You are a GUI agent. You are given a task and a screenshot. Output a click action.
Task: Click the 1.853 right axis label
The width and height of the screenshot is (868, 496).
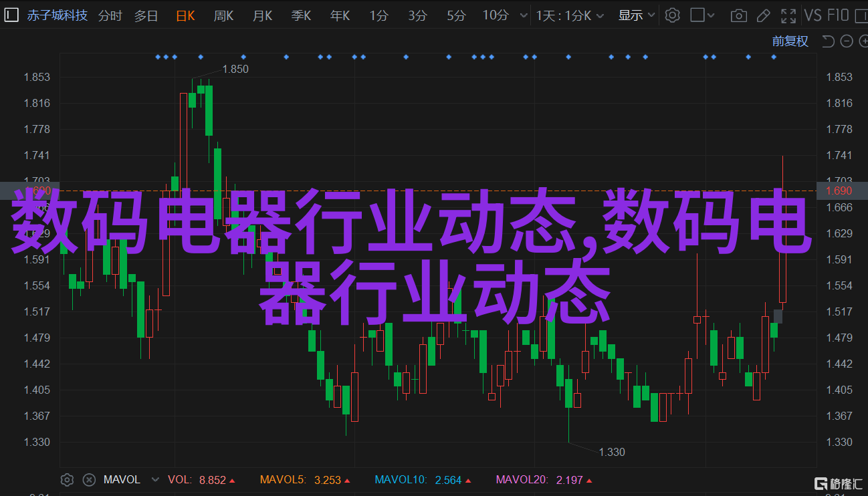(x=839, y=77)
